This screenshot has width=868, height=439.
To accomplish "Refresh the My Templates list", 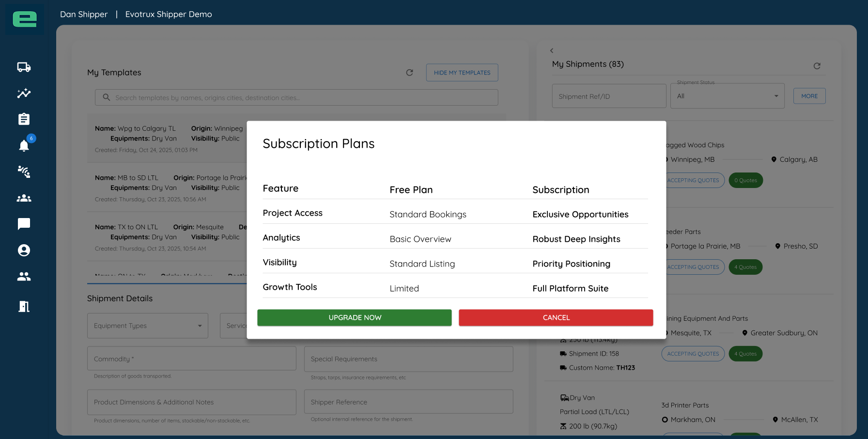I will coord(409,73).
